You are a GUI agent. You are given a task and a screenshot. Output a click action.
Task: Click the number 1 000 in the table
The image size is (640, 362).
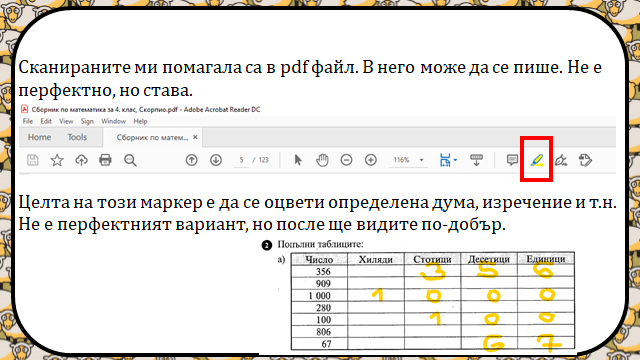tap(320, 295)
